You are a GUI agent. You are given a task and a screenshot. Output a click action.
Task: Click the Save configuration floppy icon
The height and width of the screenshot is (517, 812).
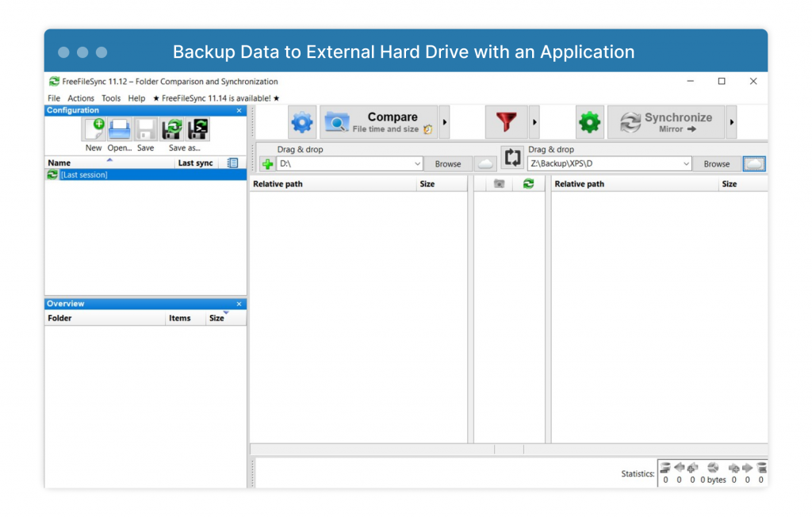click(146, 129)
